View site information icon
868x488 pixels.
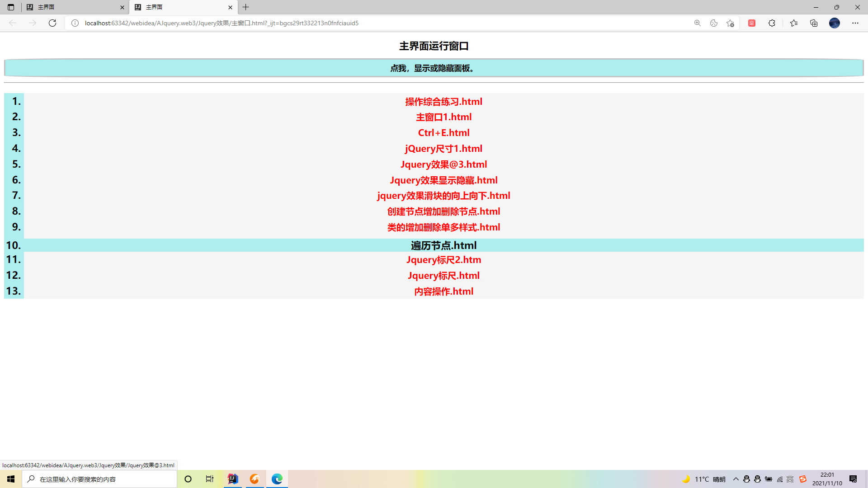point(75,23)
